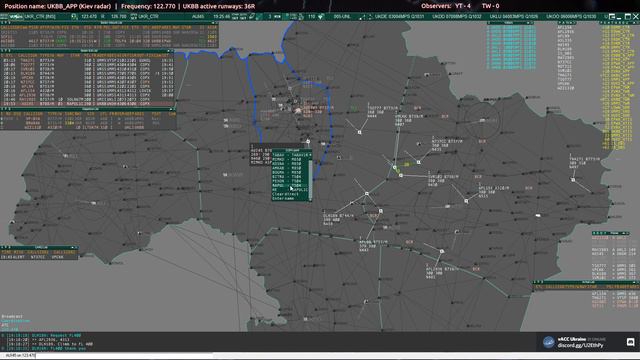
Task: Click the toolbar icon left of the number 3
Action: tap(260, 17)
